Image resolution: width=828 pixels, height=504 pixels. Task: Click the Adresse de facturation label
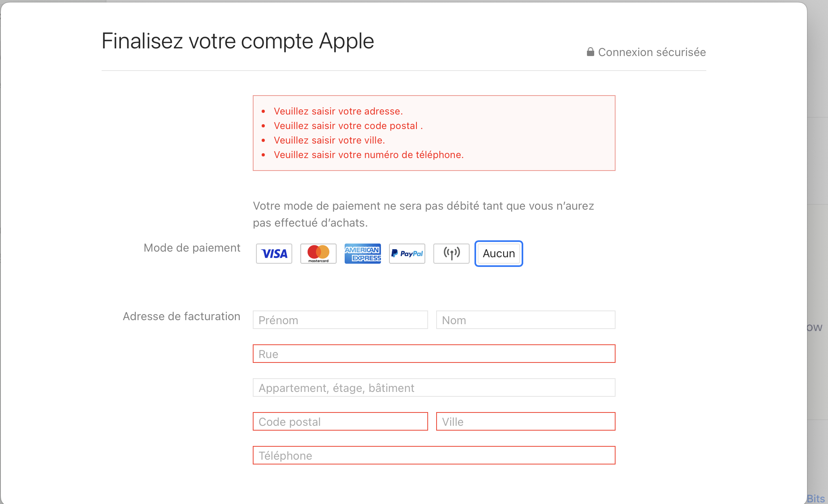(181, 317)
